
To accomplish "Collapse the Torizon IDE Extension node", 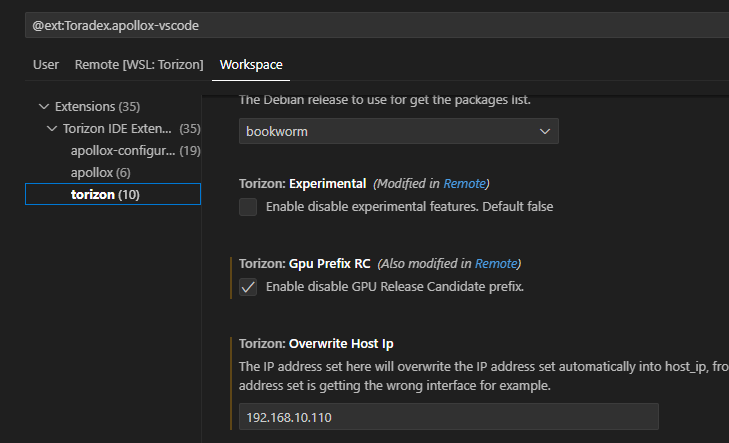I will point(52,128).
